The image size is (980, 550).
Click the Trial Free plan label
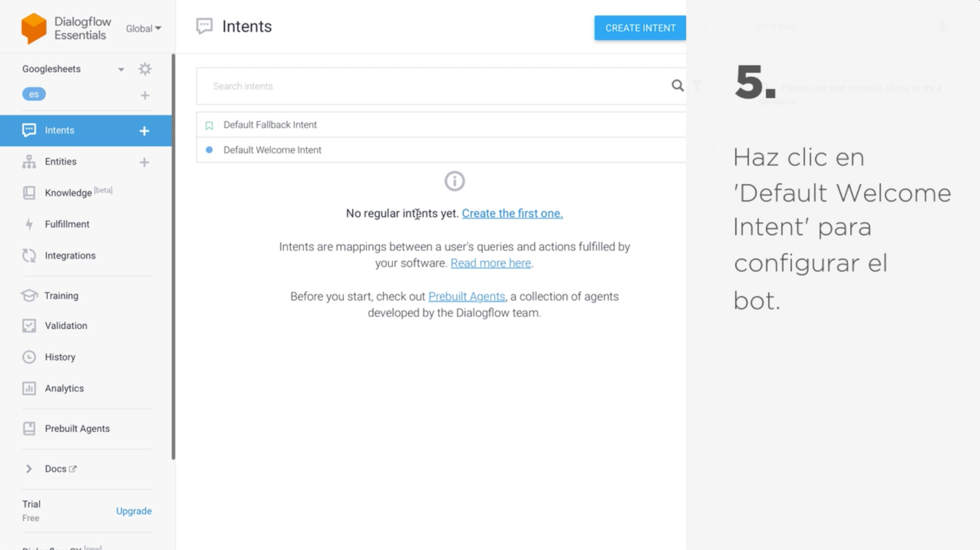(31, 511)
